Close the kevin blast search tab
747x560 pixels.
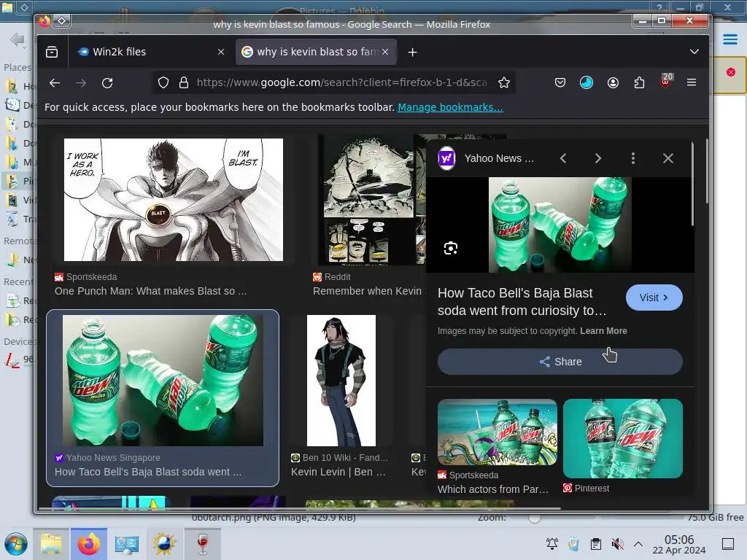coord(385,52)
